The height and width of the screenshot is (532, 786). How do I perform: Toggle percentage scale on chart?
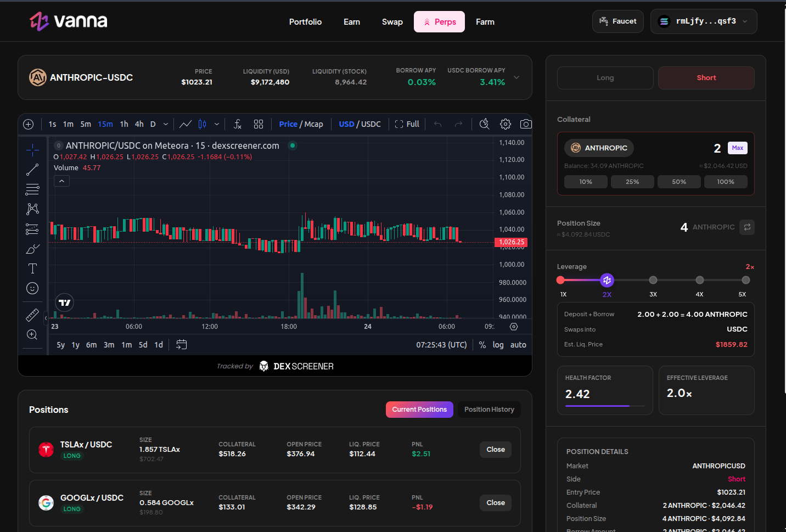482,345
